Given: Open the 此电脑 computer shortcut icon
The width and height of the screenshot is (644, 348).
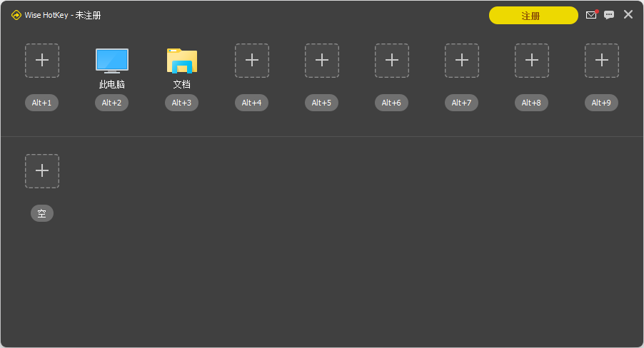Looking at the screenshot, I should (111, 61).
